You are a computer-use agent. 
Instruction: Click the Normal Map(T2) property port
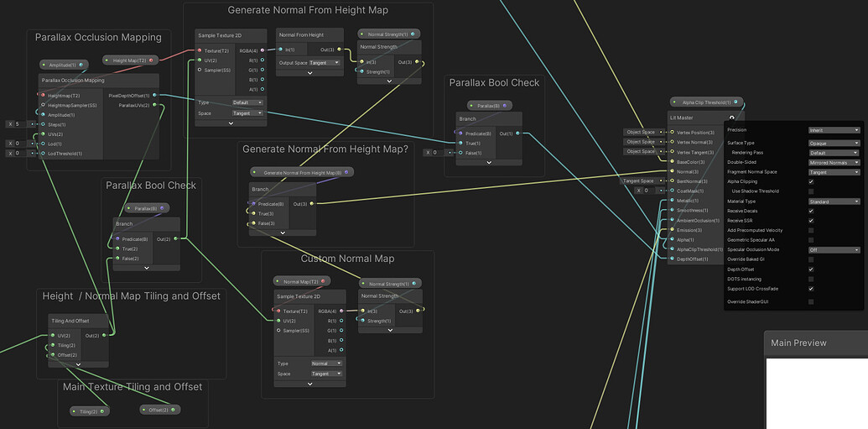click(323, 281)
